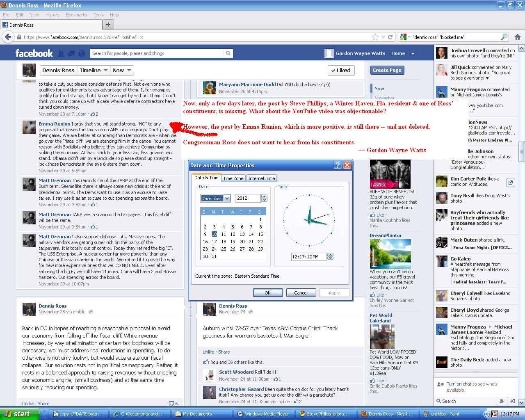
Task: Click the chat Search field
Action: point(466,401)
